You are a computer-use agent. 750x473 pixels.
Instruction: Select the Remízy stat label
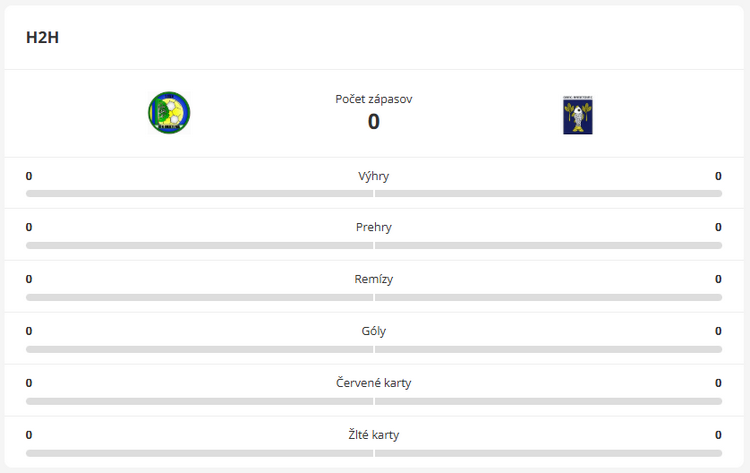[374, 279]
